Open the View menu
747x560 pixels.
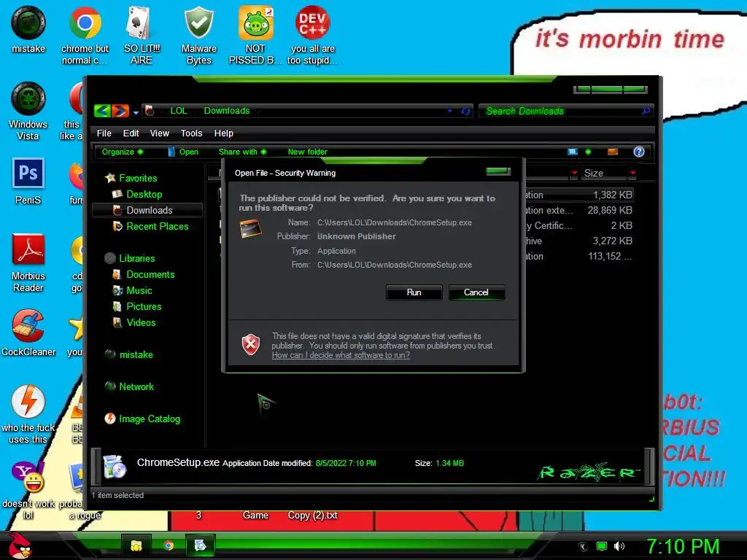(159, 133)
